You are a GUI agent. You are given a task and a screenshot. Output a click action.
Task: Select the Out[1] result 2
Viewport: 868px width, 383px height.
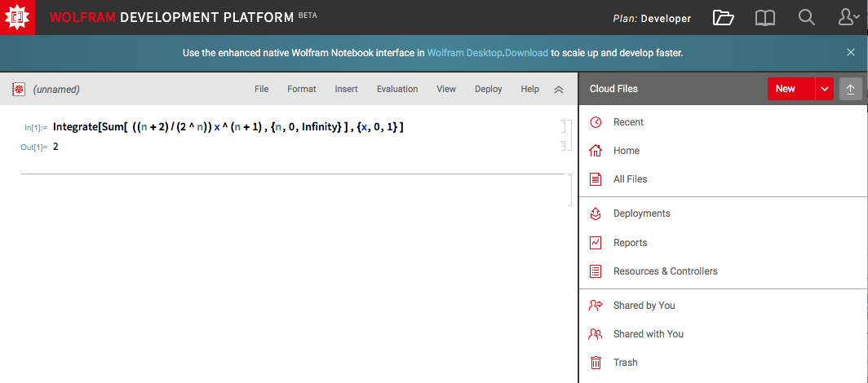pyautogui.click(x=55, y=147)
